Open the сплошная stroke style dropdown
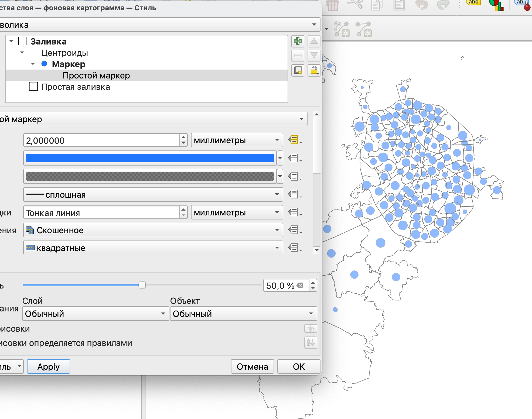Screen dimensions: 532x419 point(153,194)
